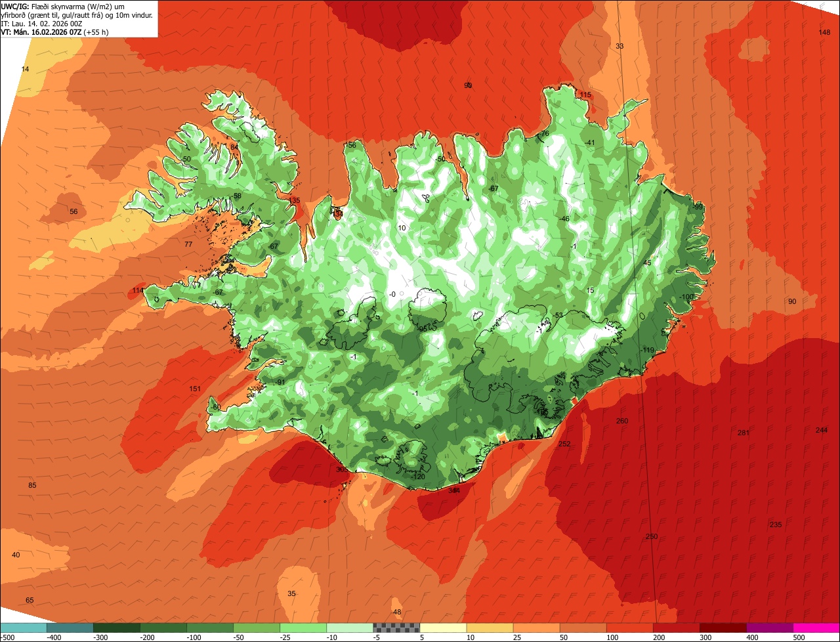This screenshot has height=642, width=840.
Task: Select the -100 value on the east coast
Action: [x=686, y=297]
